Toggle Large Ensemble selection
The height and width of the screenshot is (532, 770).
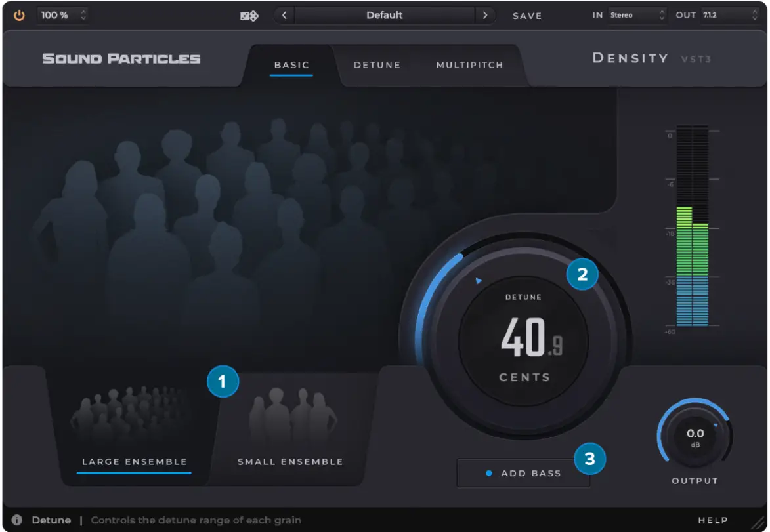click(x=133, y=461)
